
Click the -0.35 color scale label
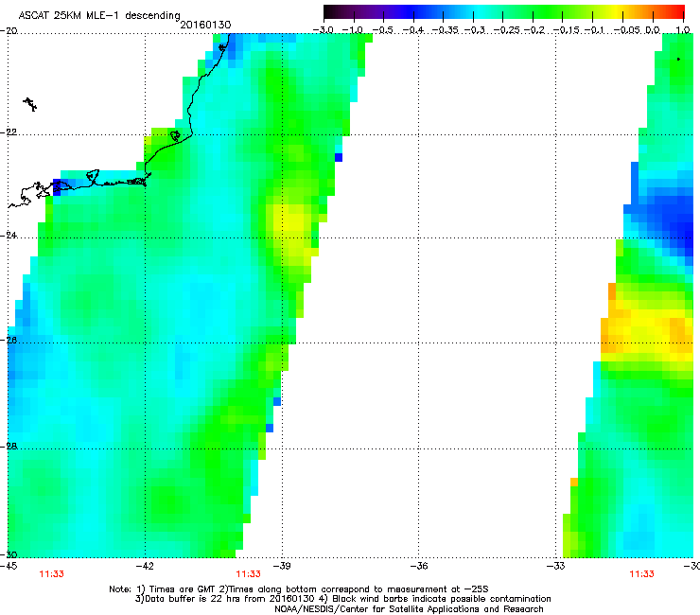[446, 30]
